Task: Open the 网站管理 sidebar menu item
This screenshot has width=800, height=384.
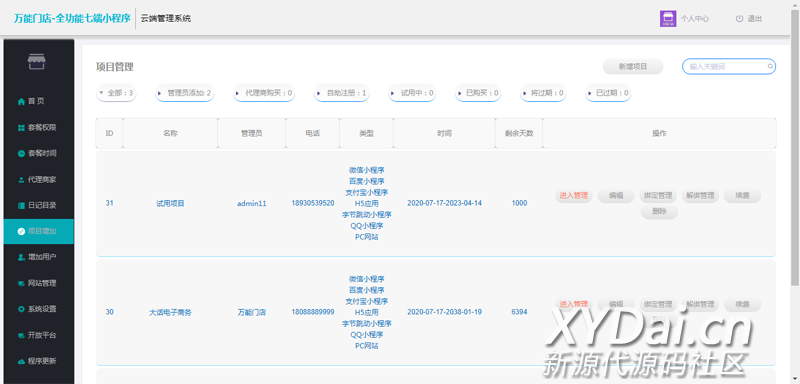Action: (x=38, y=284)
